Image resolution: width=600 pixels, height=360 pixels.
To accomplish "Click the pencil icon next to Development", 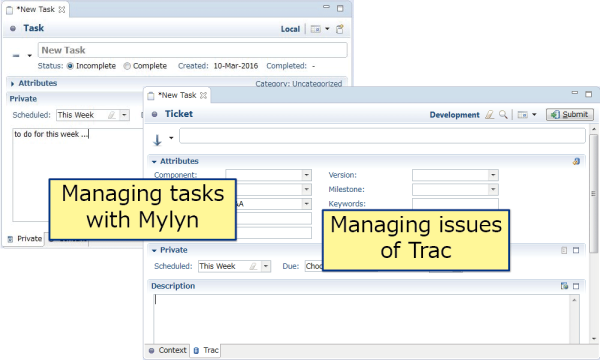I will click(x=489, y=114).
